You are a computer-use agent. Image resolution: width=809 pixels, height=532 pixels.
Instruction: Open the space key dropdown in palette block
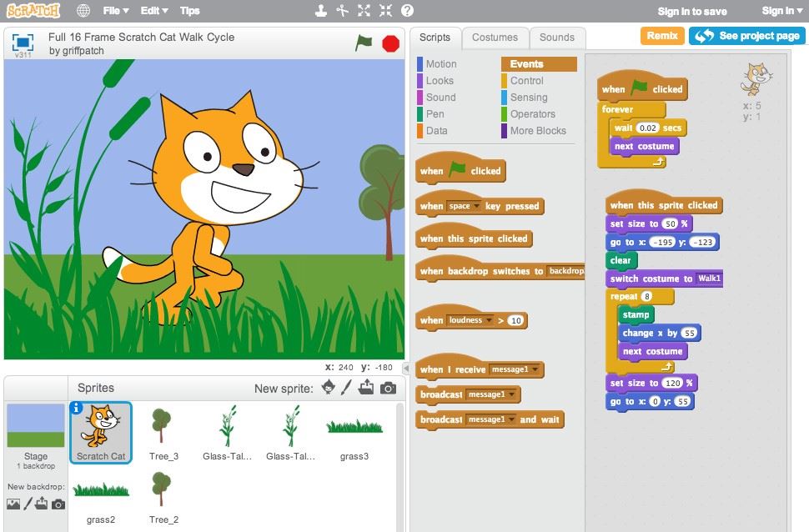pyautogui.click(x=464, y=206)
